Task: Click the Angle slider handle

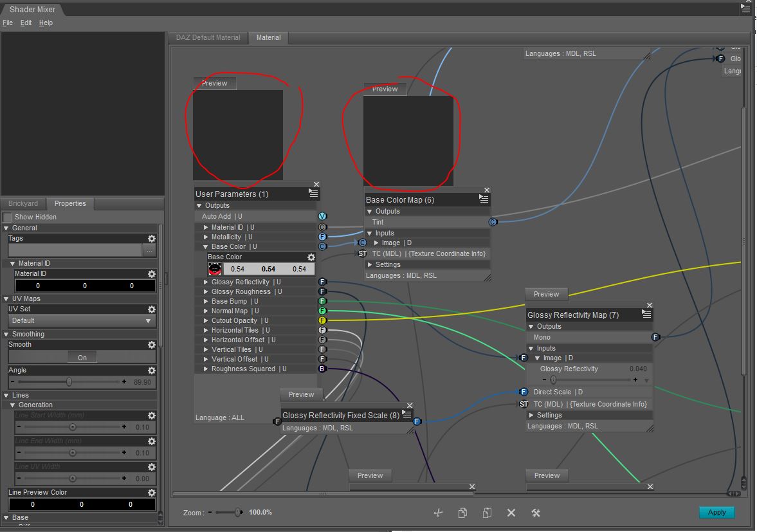Action: (x=69, y=382)
